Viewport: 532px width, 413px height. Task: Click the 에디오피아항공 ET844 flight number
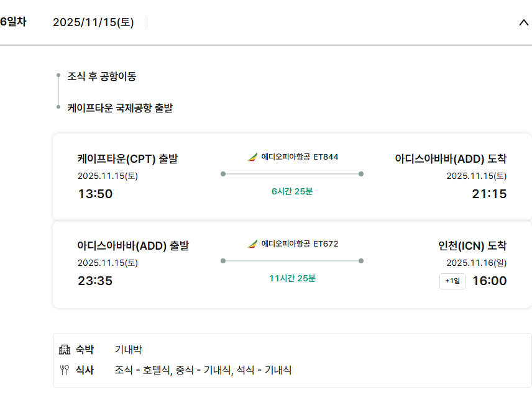tap(300, 157)
